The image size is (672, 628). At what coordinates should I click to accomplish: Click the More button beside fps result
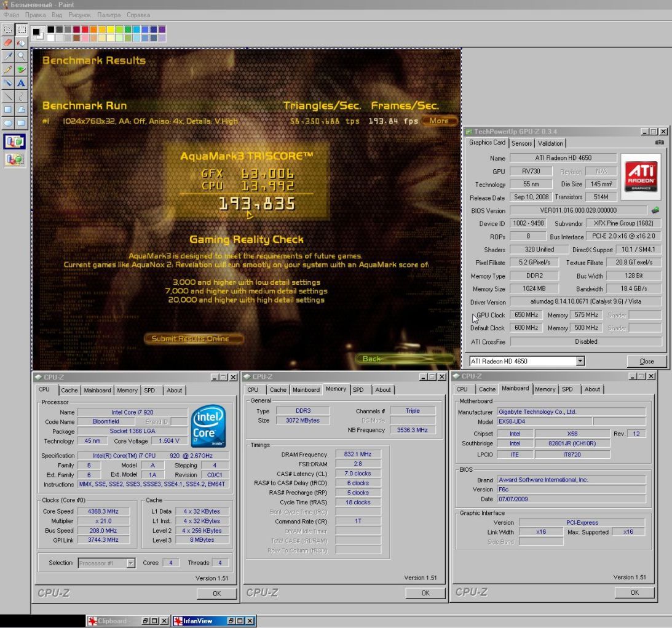tap(439, 121)
